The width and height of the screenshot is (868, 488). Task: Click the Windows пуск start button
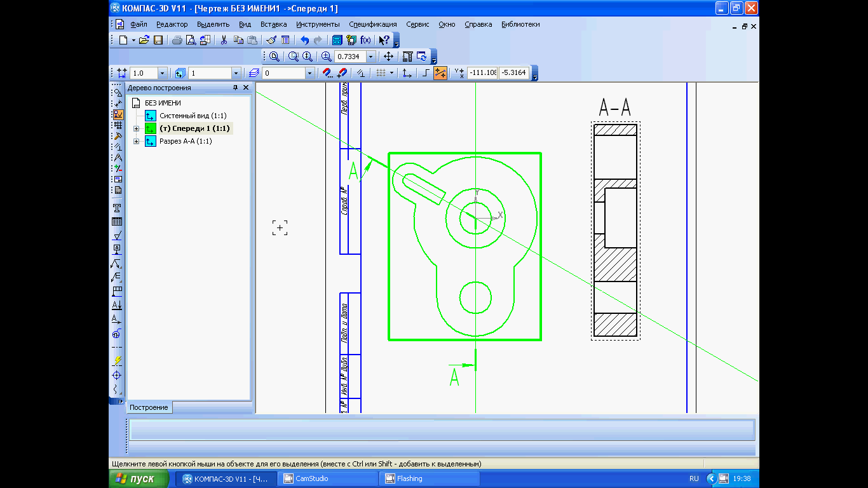pos(139,478)
